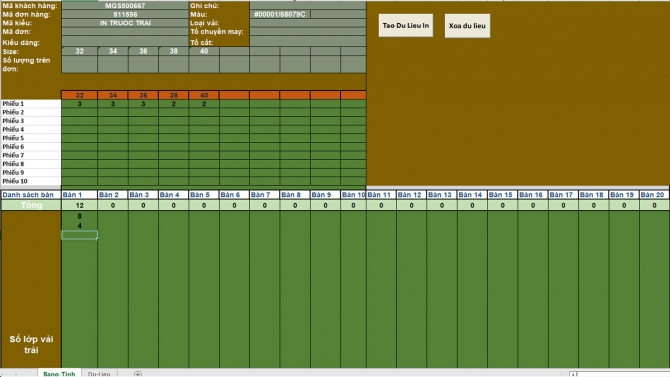
Task: Open the Du-Lieu sheet tab
Action: tap(99, 373)
